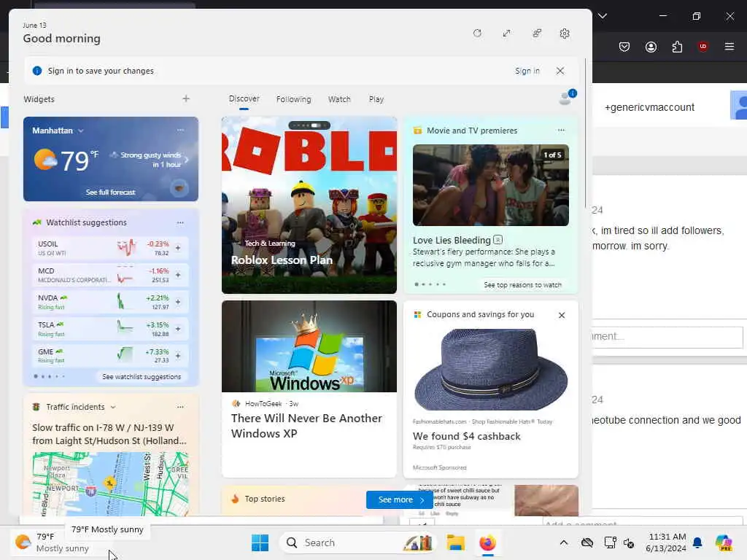The height and width of the screenshot is (560, 747).
Task: Click the widgets board vertical scrollbar
Action: click(586, 133)
